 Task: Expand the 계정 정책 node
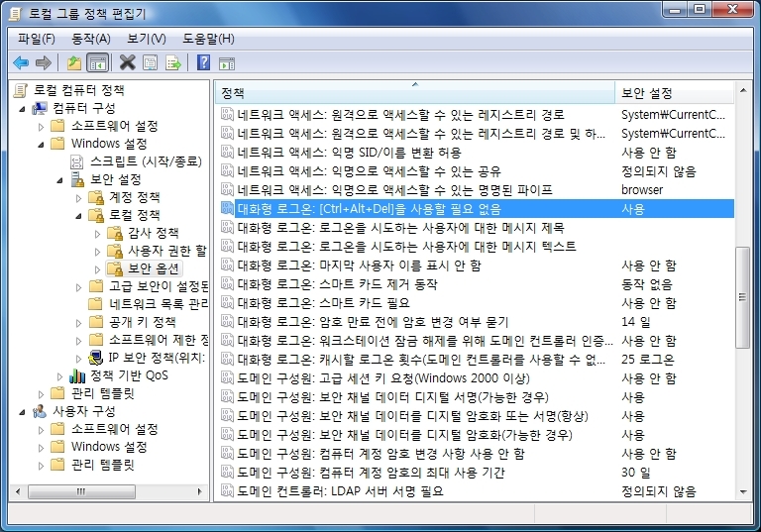tap(78, 198)
